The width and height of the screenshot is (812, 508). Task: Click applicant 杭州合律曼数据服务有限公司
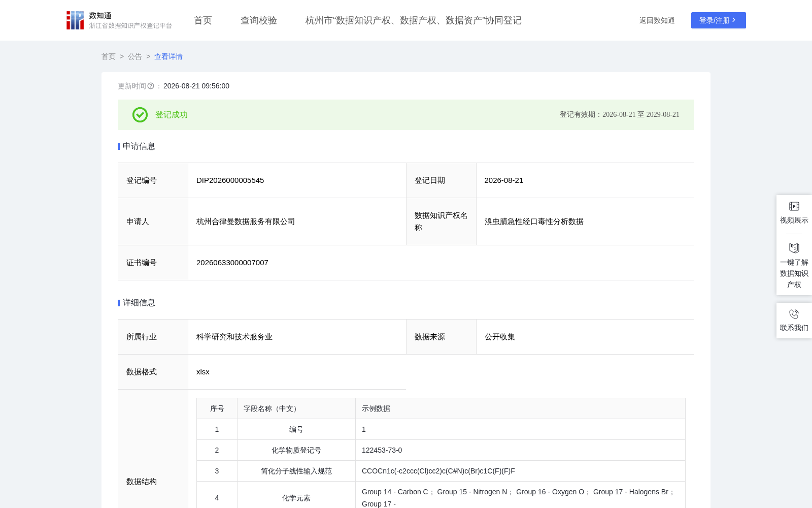point(246,221)
